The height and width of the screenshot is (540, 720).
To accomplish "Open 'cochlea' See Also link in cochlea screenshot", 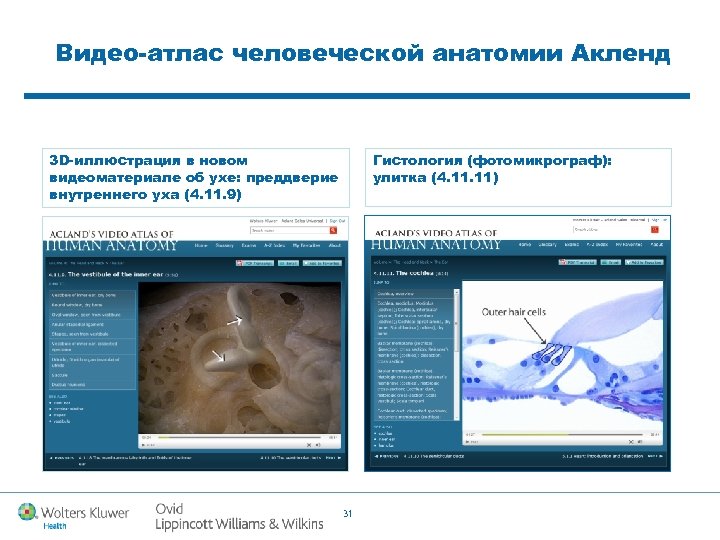I will (x=385, y=433).
